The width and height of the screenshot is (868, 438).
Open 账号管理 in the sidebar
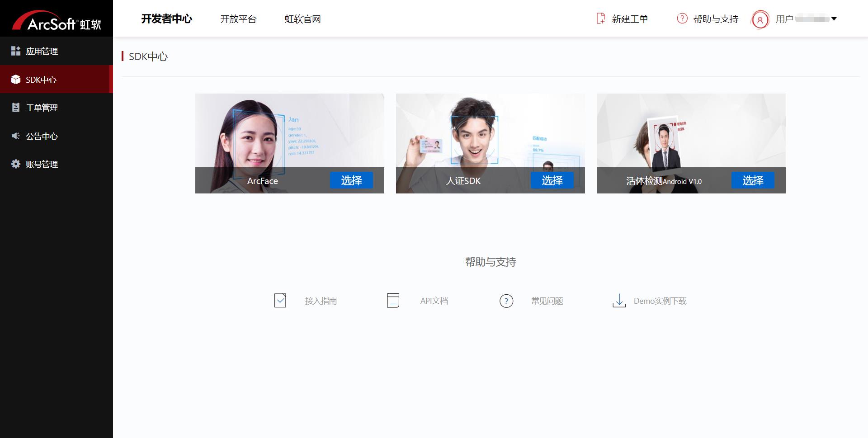(57, 164)
